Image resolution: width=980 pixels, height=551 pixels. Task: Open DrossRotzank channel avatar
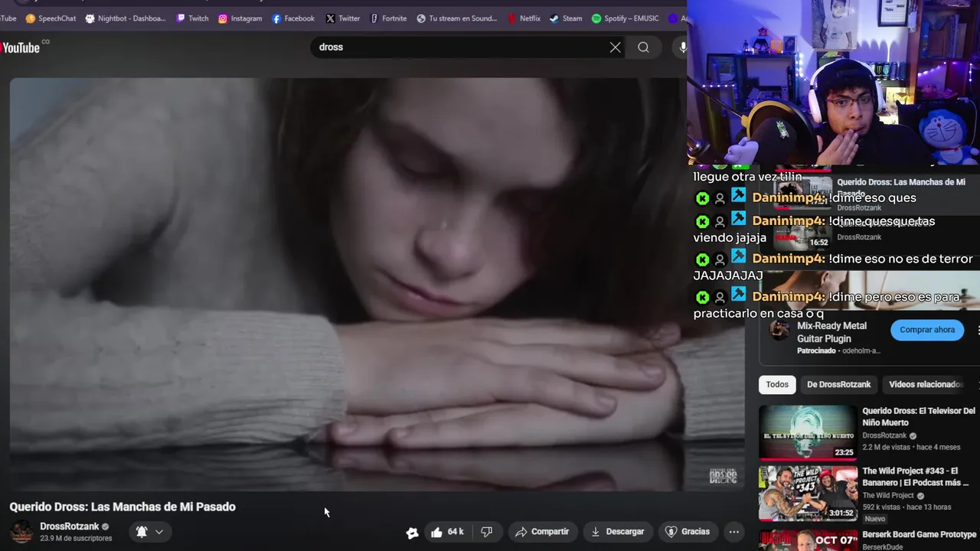click(x=21, y=532)
